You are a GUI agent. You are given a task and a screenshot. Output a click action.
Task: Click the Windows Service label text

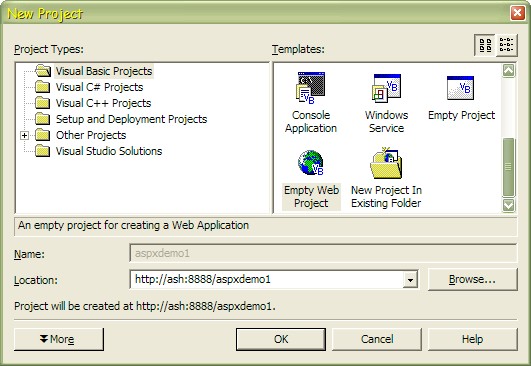(x=386, y=122)
